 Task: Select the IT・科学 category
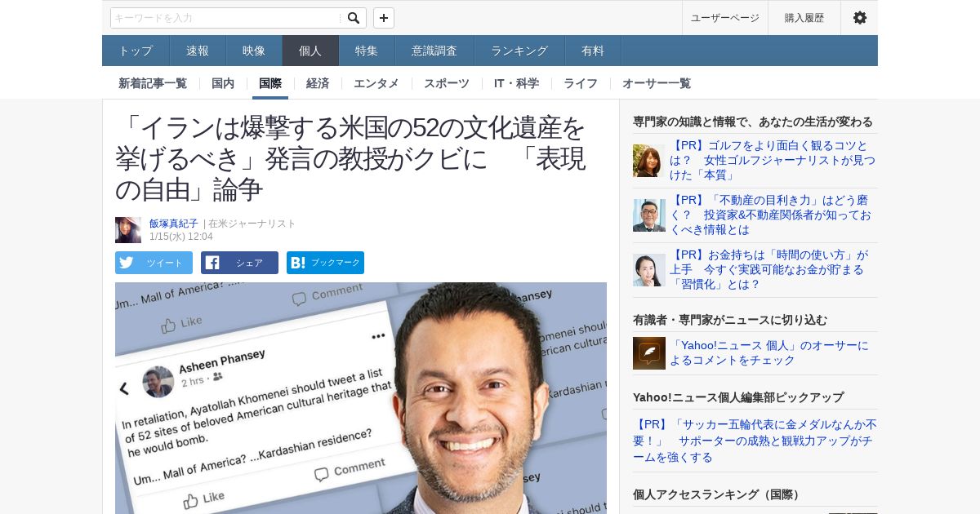516,83
